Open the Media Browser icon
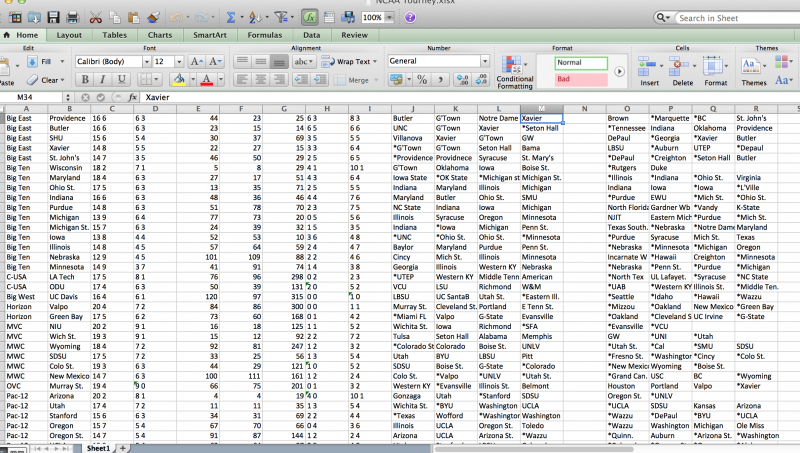The width and height of the screenshot is (800, 453). [x=348, y=17]
